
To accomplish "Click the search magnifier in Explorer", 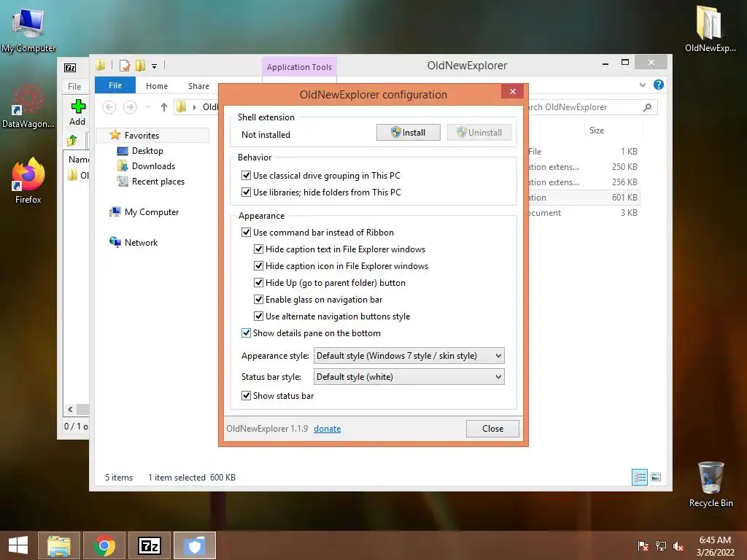I will pyautogui.click(x=647, y=107).
